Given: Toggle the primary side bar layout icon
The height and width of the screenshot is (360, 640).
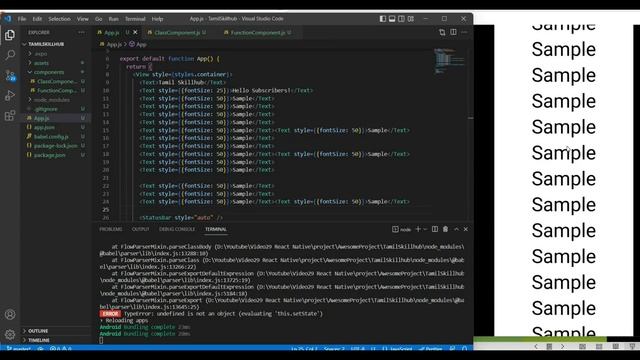Looking at the screenshot, I should coord(383,19).
